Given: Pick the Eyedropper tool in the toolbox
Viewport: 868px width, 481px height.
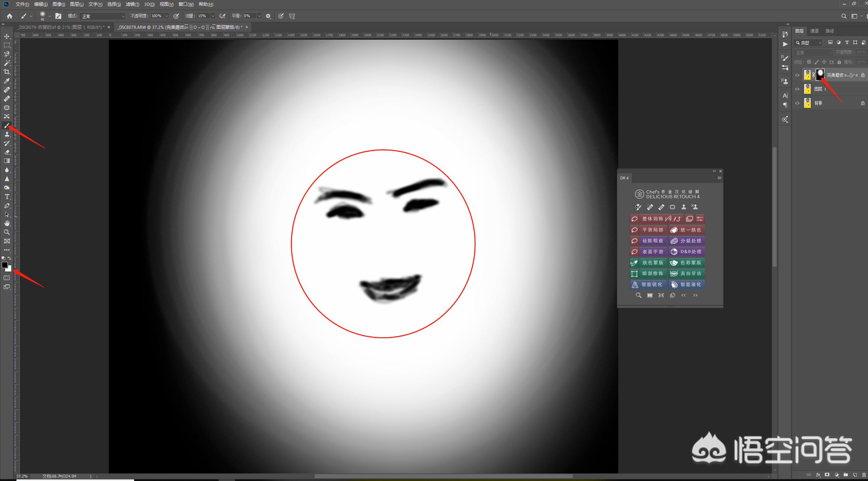Looking at the screenshot, I should (7, 81).
